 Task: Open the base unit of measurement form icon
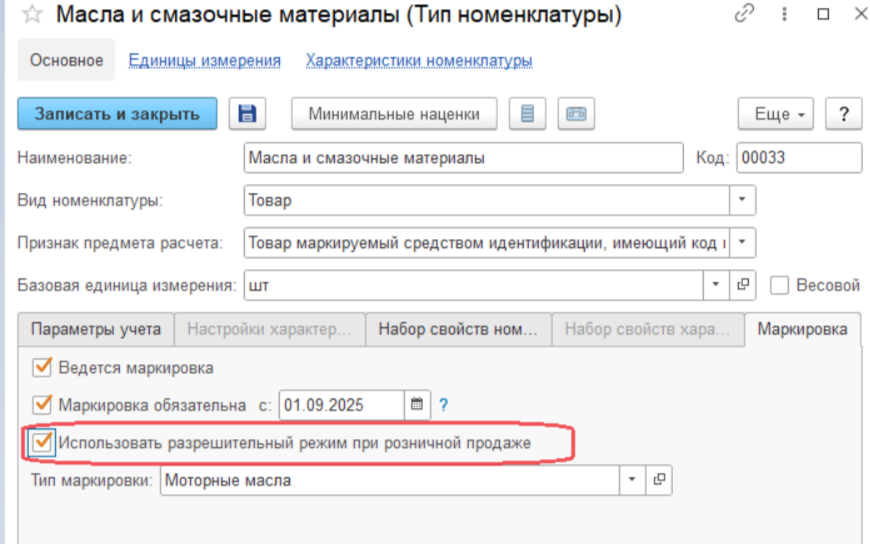(x=743, y=285)
